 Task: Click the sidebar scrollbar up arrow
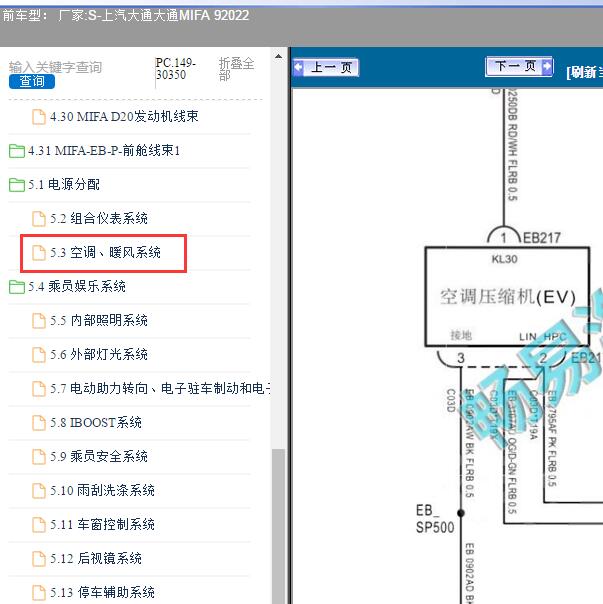[x=278, y=57]
